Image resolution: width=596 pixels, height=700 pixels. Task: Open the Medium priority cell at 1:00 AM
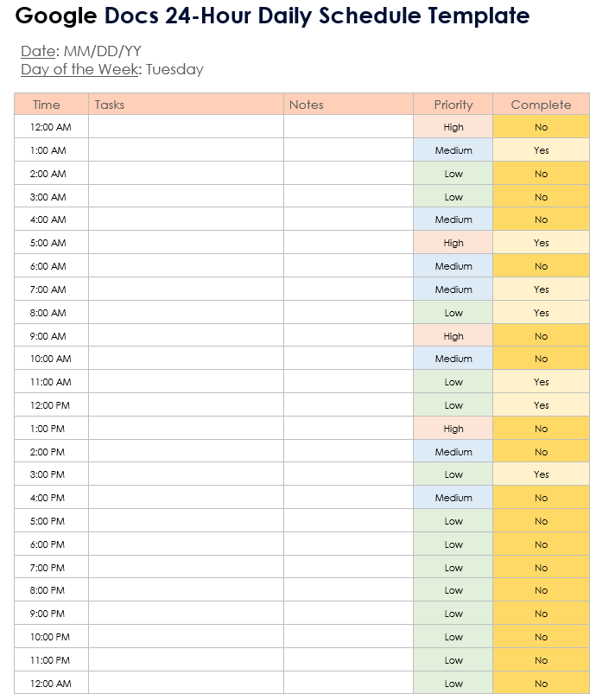point(453,150)
